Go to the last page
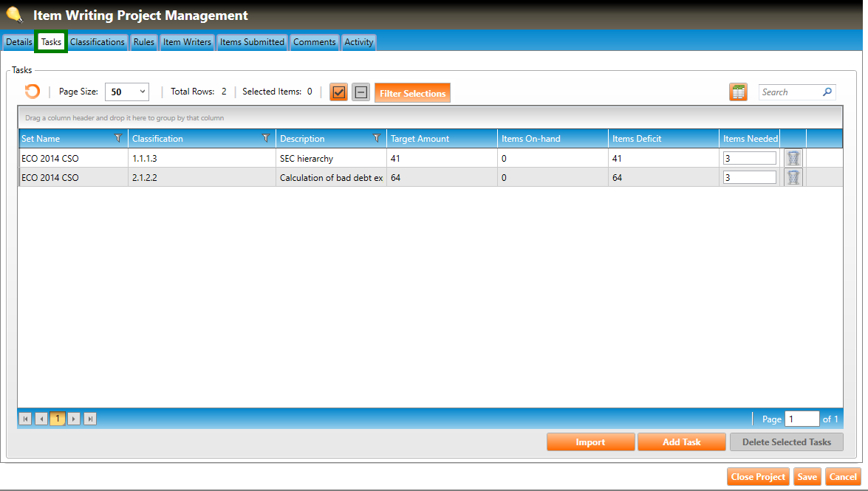Screen dimensions: 868x491 pyautogui.click(x=90, y=419)
